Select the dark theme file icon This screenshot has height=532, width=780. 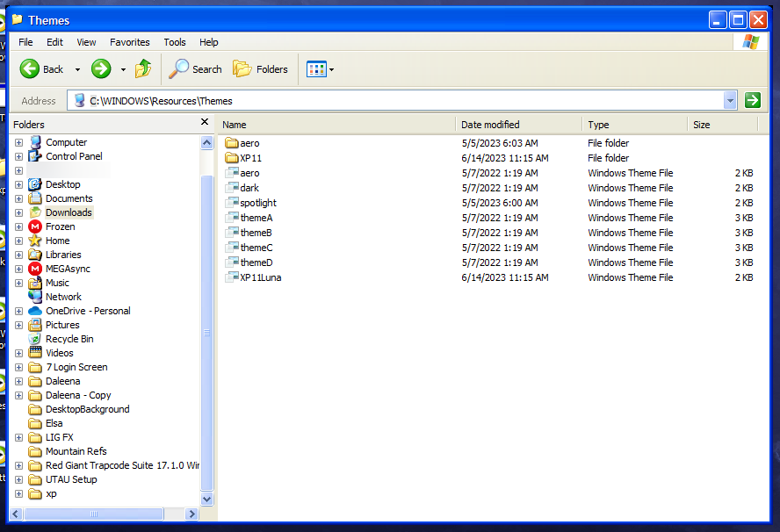[x=231, y=188]
